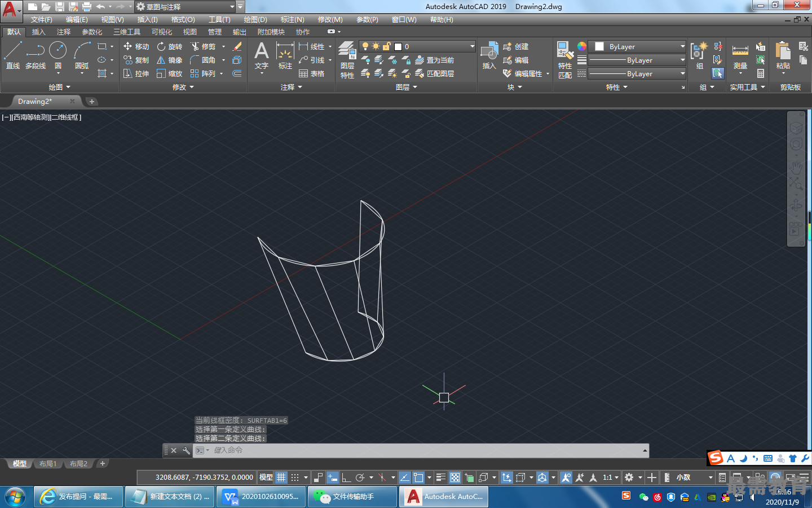Toggle ortho mode in status bar
The height and width of the screenshot is (508, 812).
pos(346,478)
